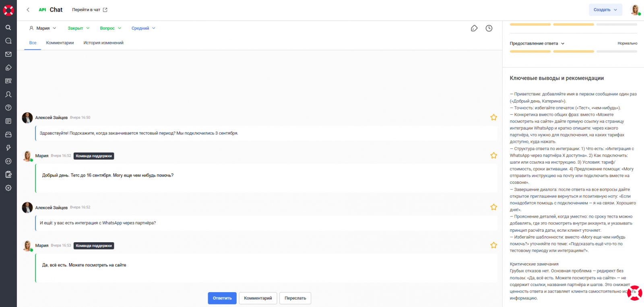
Task: Click the Chat title in the header
Action: click(x=56, y=10)
